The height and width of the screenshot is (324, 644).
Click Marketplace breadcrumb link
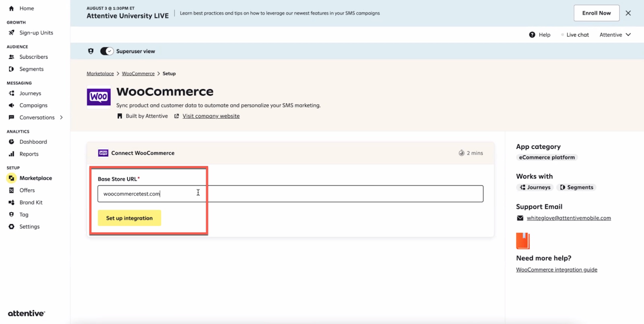click(100, 74)
